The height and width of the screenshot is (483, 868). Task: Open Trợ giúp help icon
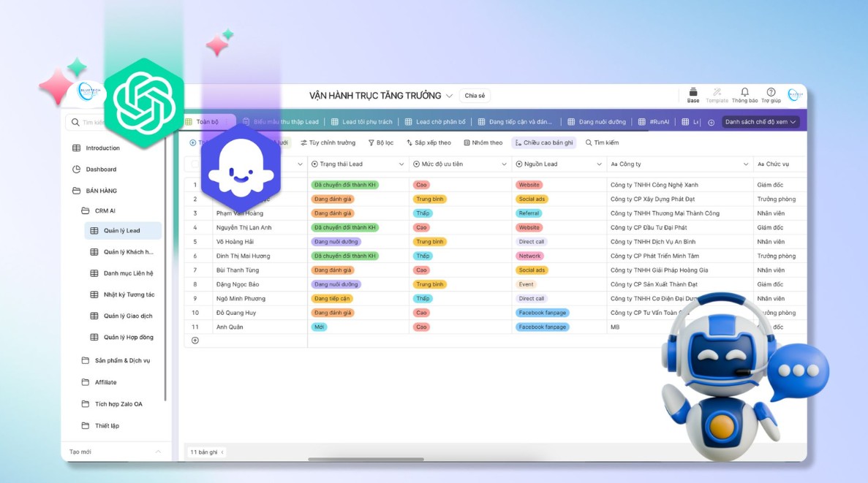click(x=771, y=95)
